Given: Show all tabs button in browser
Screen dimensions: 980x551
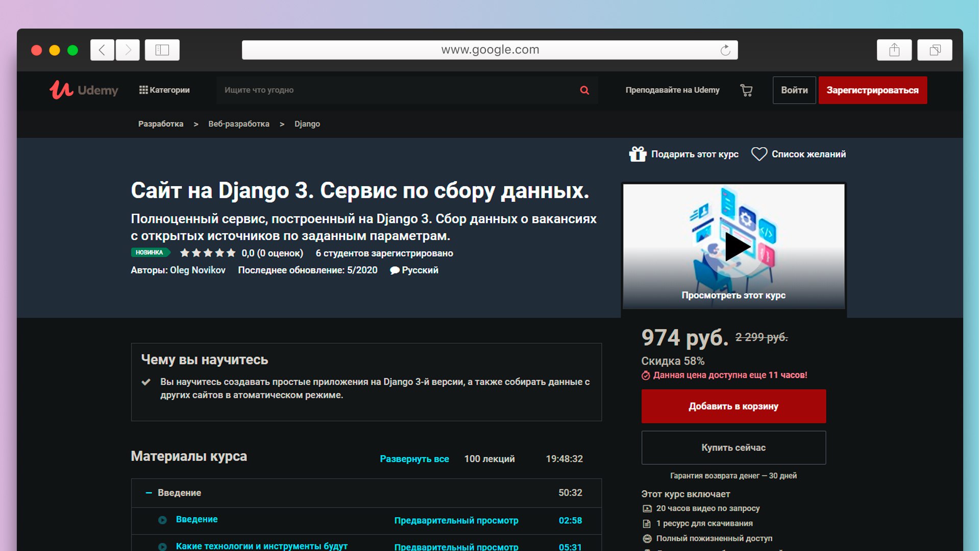Looking at the screenshot, I should coord(935,50).
